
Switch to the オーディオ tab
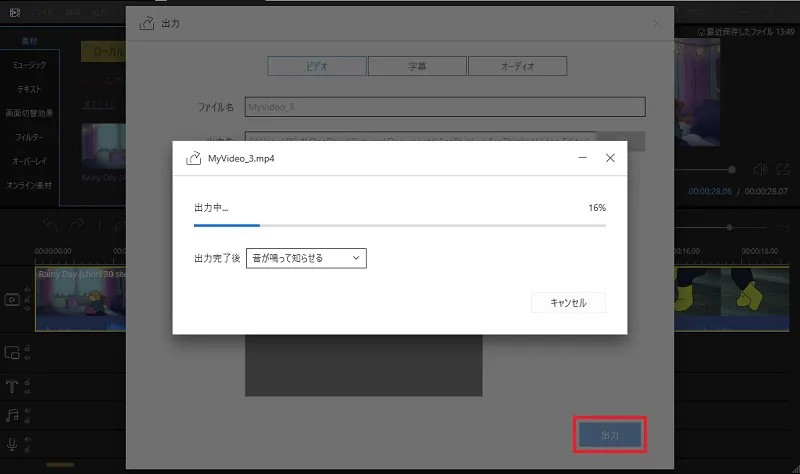pos(517,66)
